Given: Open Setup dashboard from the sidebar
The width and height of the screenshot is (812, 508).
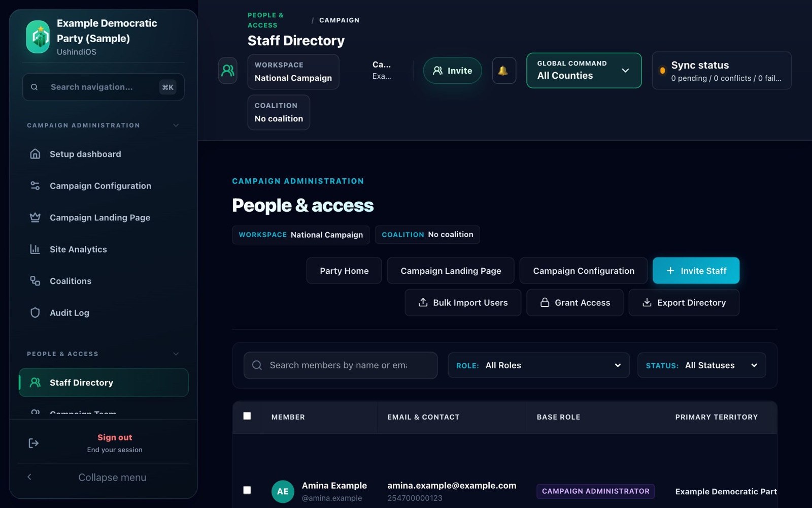Looking at the screenshot, I should [104, 154].
